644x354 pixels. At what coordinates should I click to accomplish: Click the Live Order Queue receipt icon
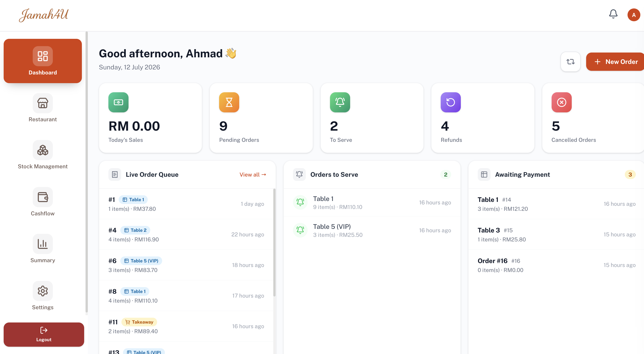tap(115, 174)
